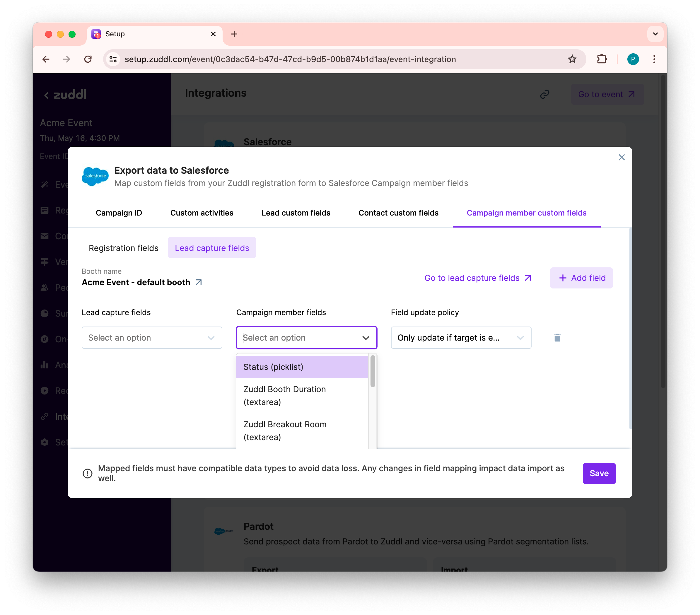The image size is (700, 615).
Task: Collapse the Campaign member fields dropdown
Action: pos(366,338)
